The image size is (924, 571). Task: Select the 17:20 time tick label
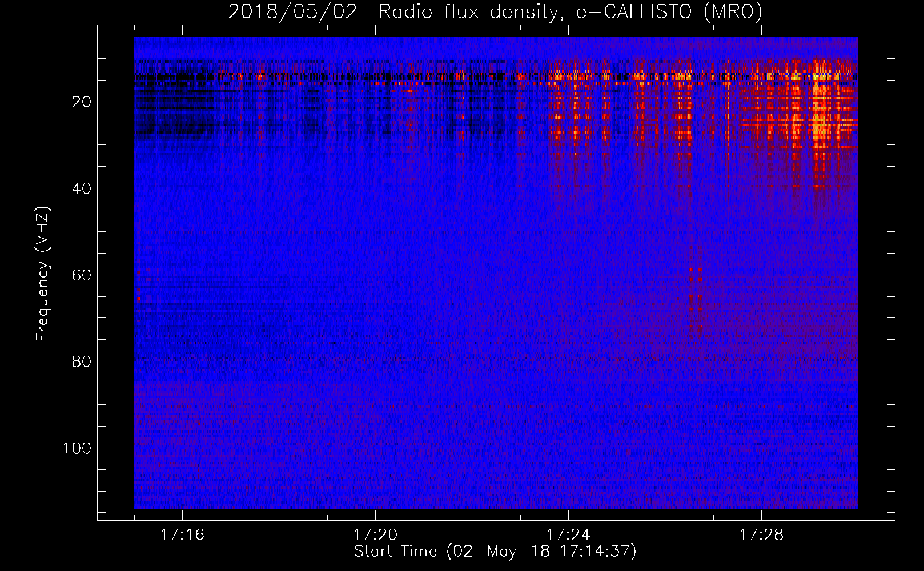click(375, 535)
